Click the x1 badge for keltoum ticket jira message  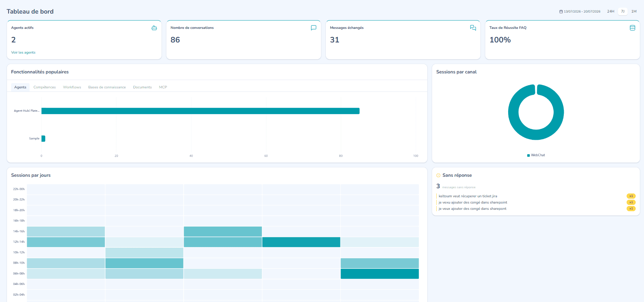tap(631, 196)
